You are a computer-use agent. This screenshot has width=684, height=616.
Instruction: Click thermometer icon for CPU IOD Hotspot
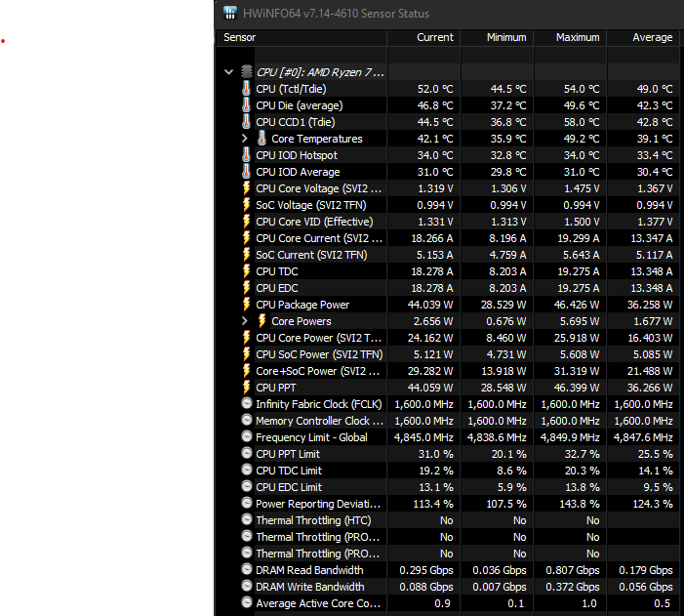pos(247,154)
